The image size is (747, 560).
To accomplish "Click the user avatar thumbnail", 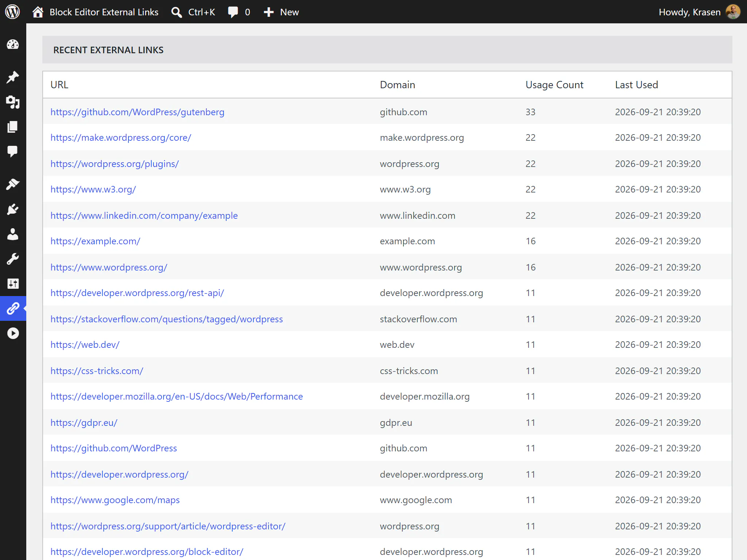I will (733, 12).
